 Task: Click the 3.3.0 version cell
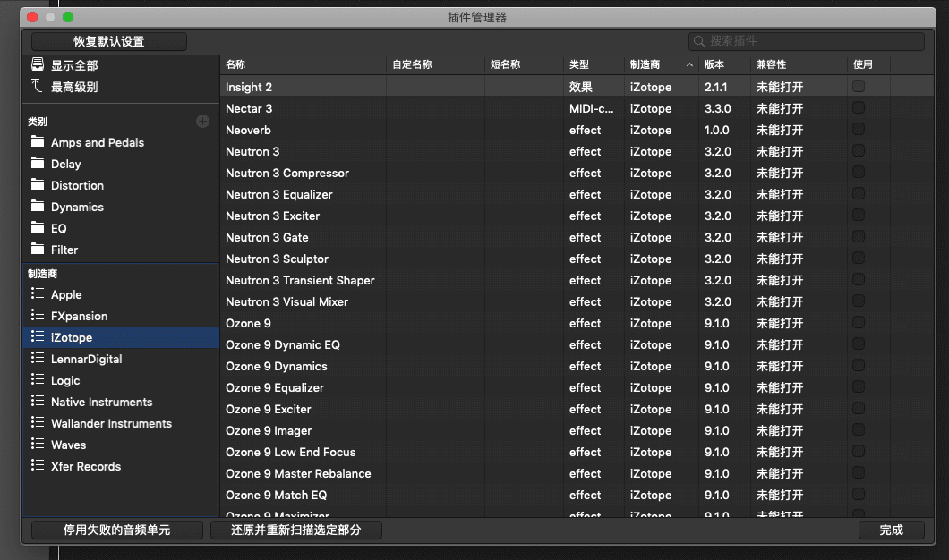click(x=718, y=108)
